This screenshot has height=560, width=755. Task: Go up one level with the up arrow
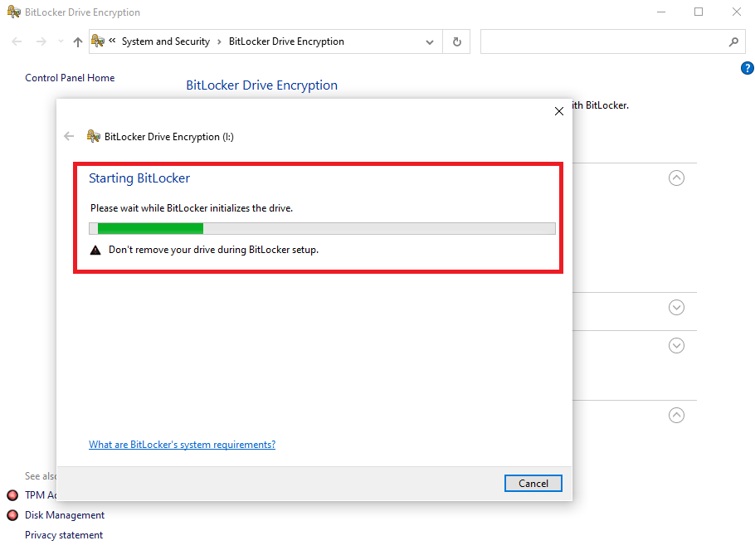pyautogui.click(x=78, y=41)
